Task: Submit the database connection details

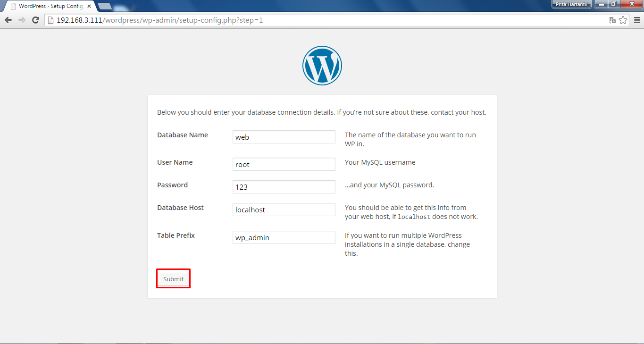Action: click(x=173, y=279)
